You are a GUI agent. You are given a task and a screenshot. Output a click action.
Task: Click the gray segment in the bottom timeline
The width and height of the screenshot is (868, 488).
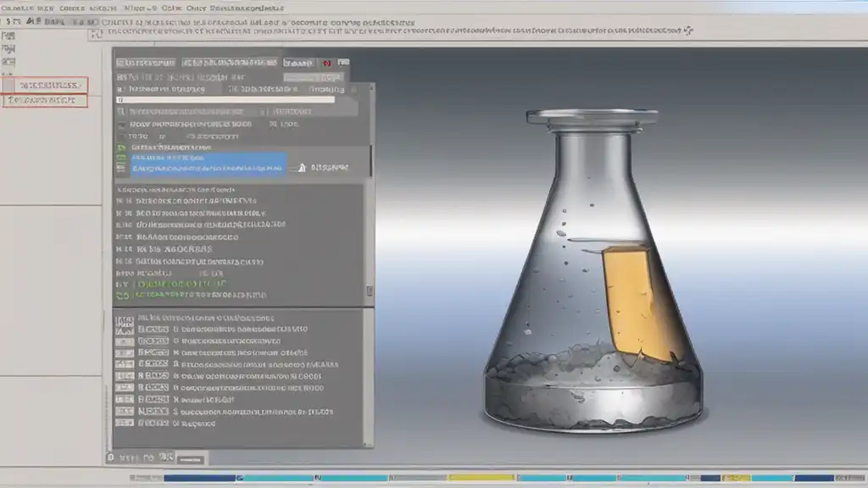pos(418,478)
